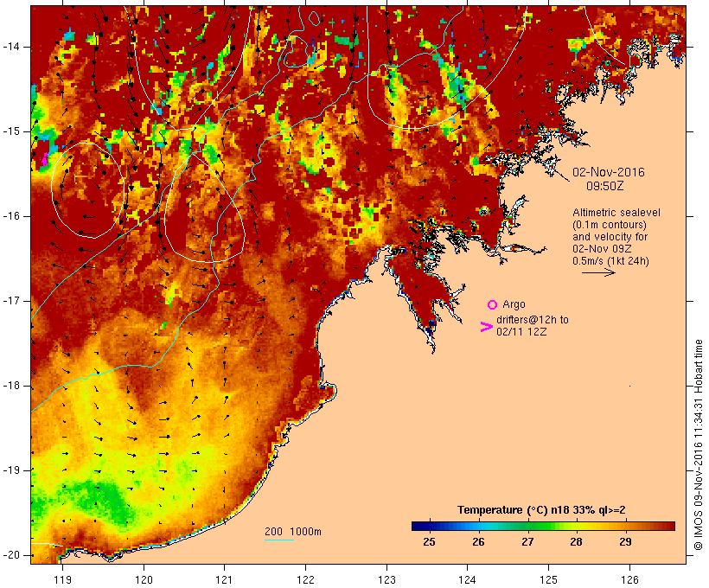Click the '200 1000m' isobath label
This screenshot has height=588, width=709.
tap(293, 532)
